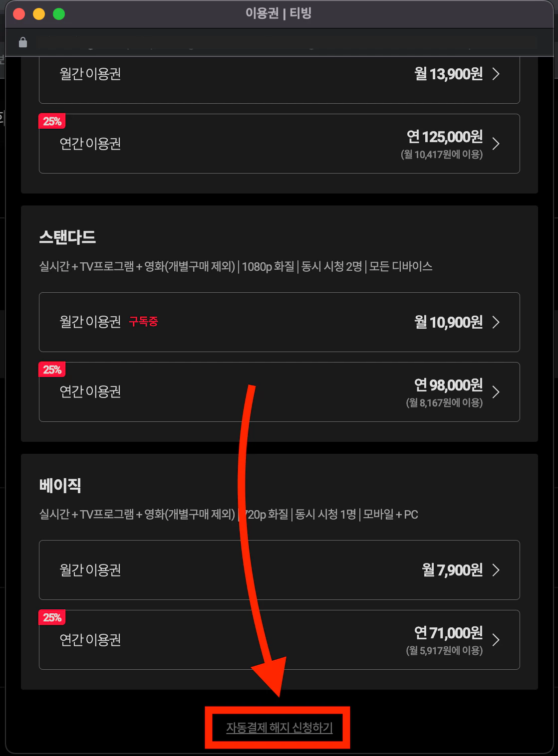Expand the 월 10,900원 standard plan arrow
Viewport: 558px width, 756px height.
click(x=496, y=322)
